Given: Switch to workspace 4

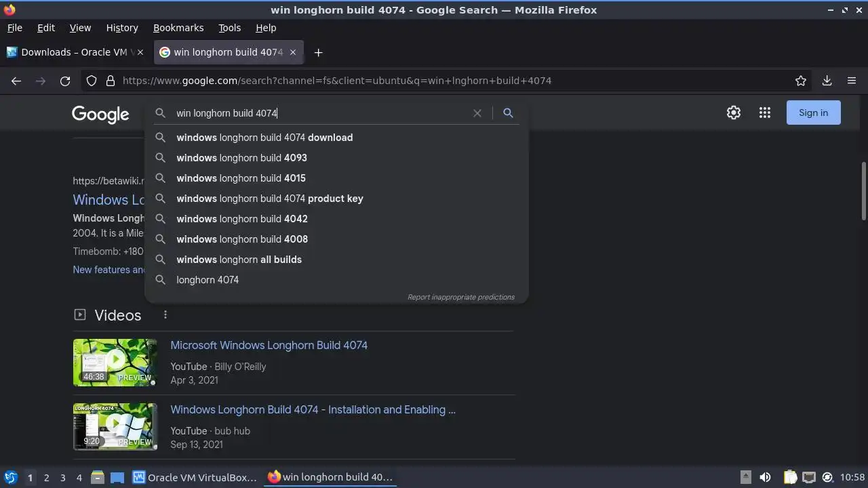Looking at the screenshot, I should coord(79,477).
